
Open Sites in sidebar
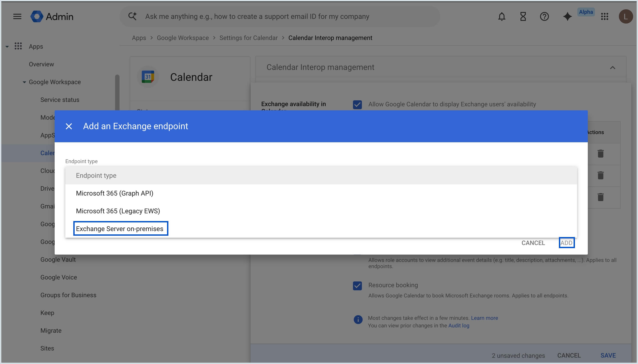pyautogui.click(x=47, y=348)
